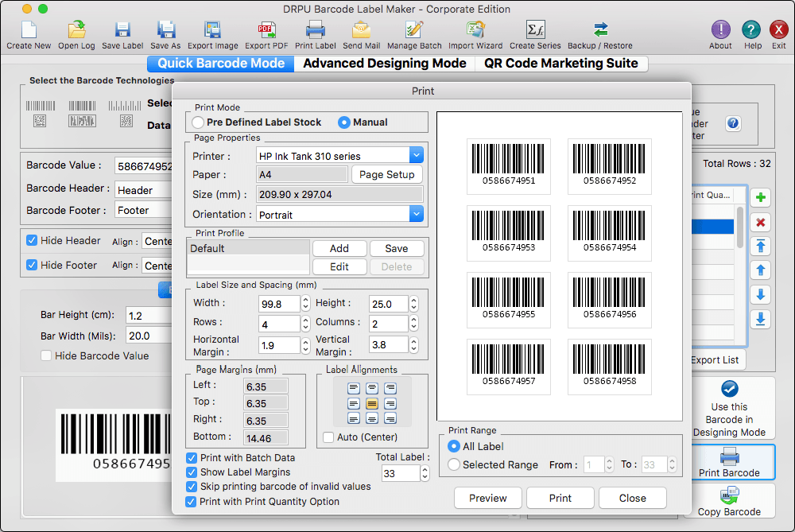Click the About icon
The width and height of the screenshot is (795, 532).
(x=720, y=30)
